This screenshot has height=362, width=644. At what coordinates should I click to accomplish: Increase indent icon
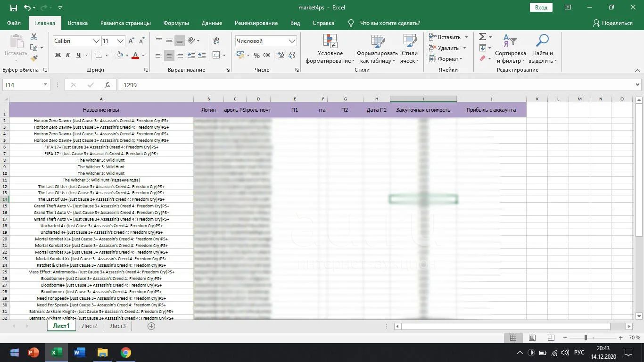(201, 55)
